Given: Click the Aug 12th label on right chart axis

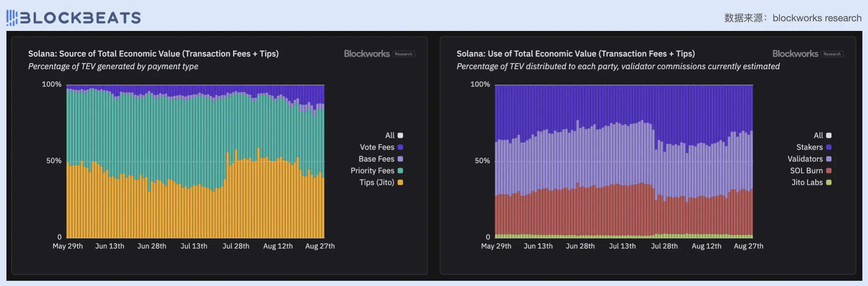Looking at the screenshot, I should coord(706,246).
